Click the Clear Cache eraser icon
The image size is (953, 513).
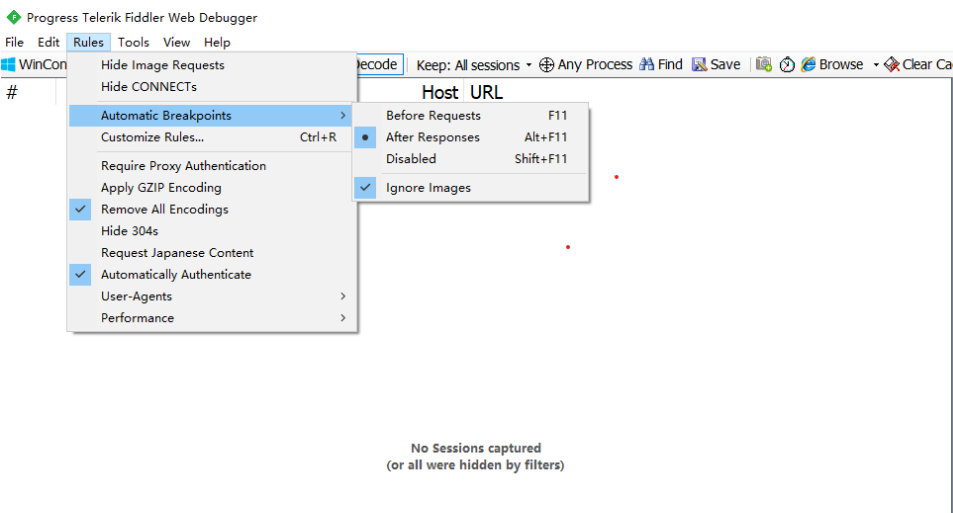pyautogui.click(x=892, y=64)
